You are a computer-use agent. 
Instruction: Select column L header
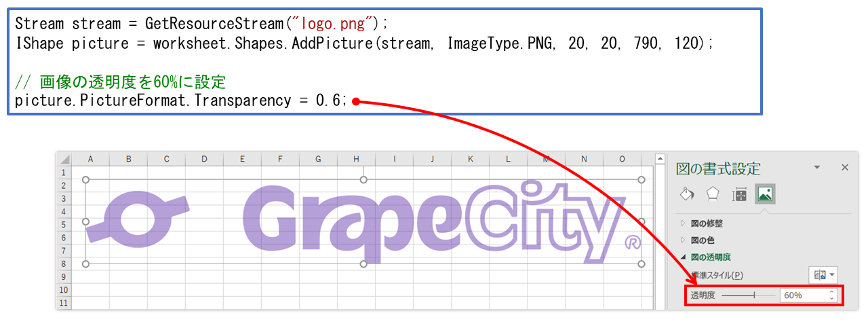[508, 160]
